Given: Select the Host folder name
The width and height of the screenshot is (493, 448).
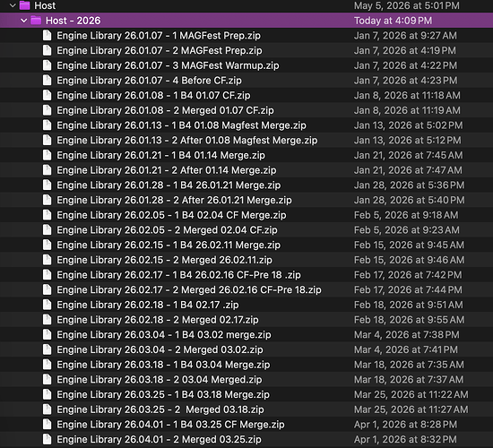Looking at the screenshot, I should point(45,5).
